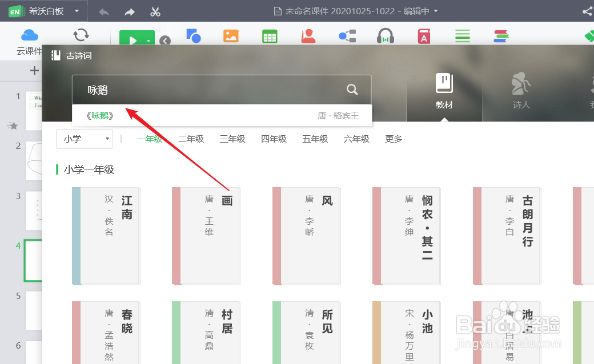This screenshot has height=364, width=594.
Task: Click the search magnifier icon
Action: (352, 90)
